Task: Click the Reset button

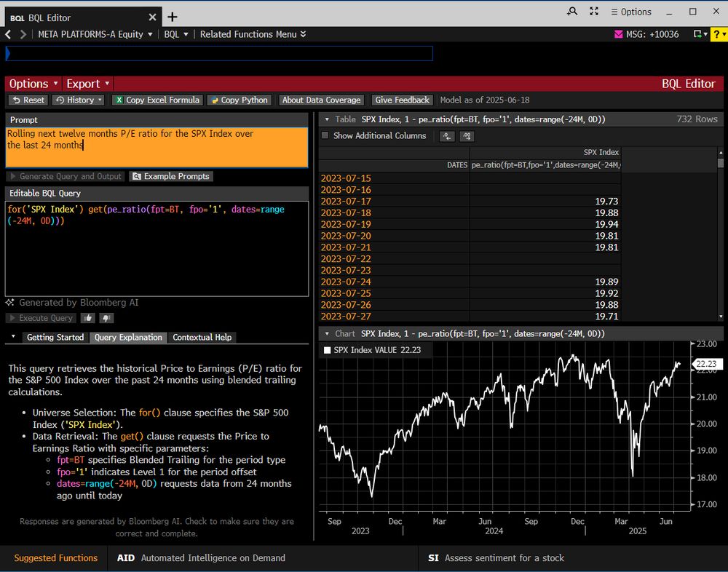Action: [28, 100]
